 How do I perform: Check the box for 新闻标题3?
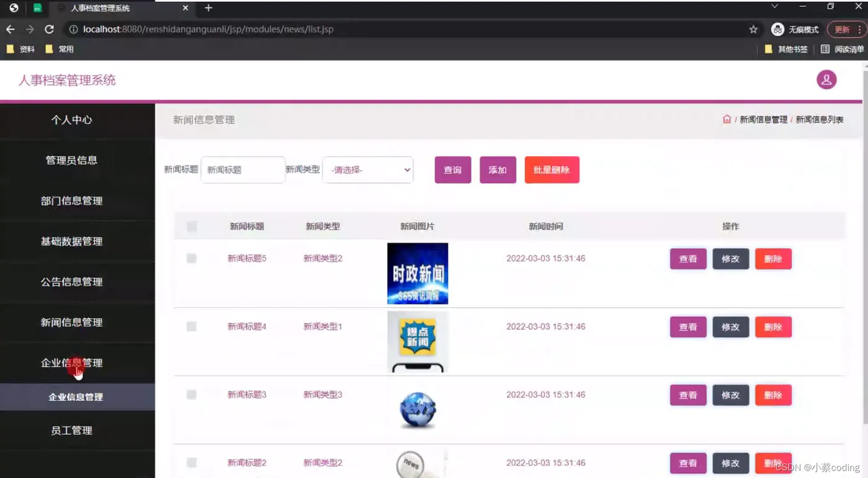192,395
